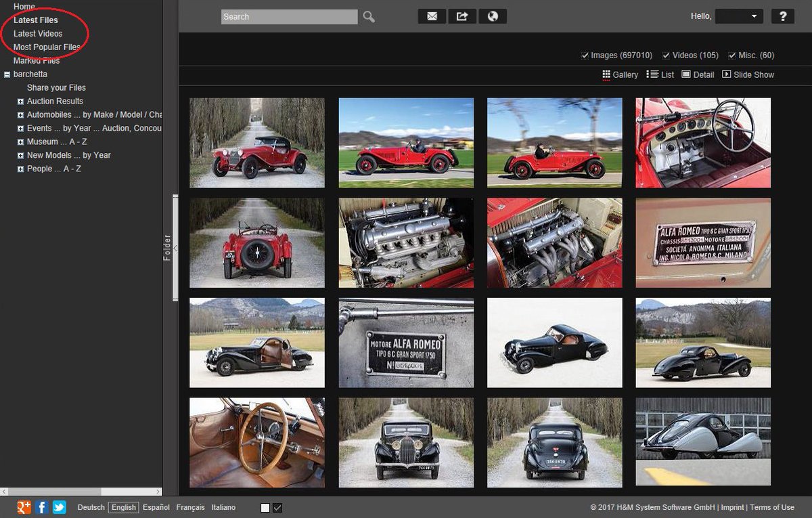Open Most Popular Files
Viewport: 812px width, 518px height.
(47, 47)
